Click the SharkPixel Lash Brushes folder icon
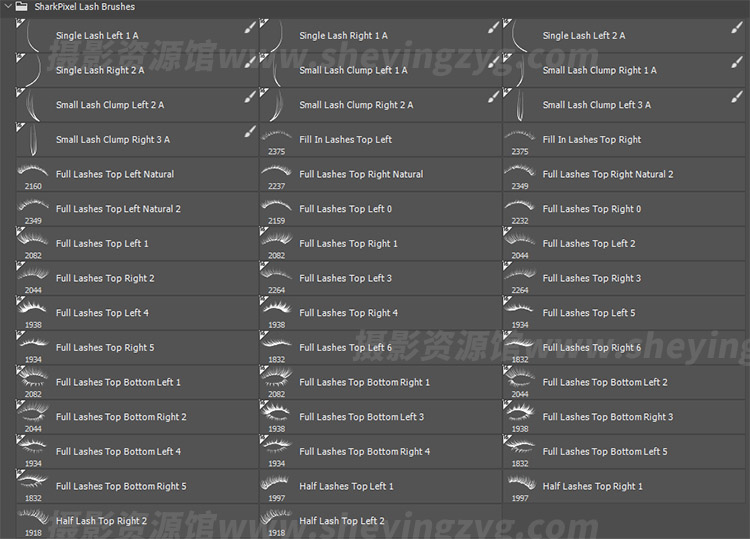750x539 pixels. coord(21,7)
